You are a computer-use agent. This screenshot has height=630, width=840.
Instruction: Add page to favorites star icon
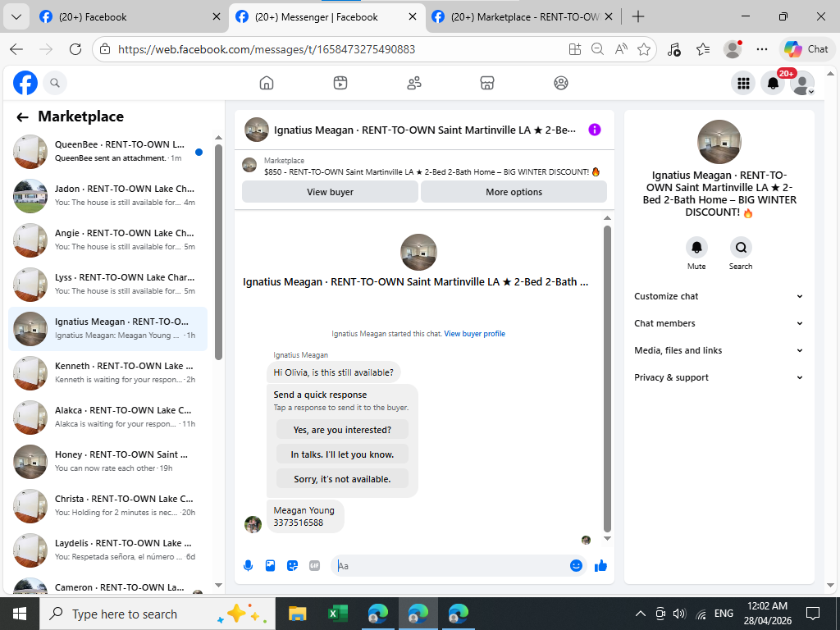[644, 49]
